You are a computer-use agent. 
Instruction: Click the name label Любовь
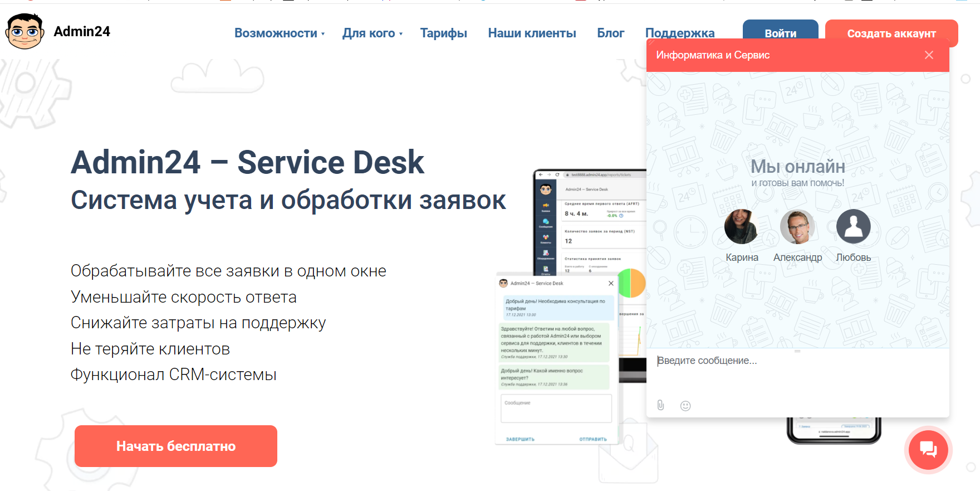coord(853,257)
